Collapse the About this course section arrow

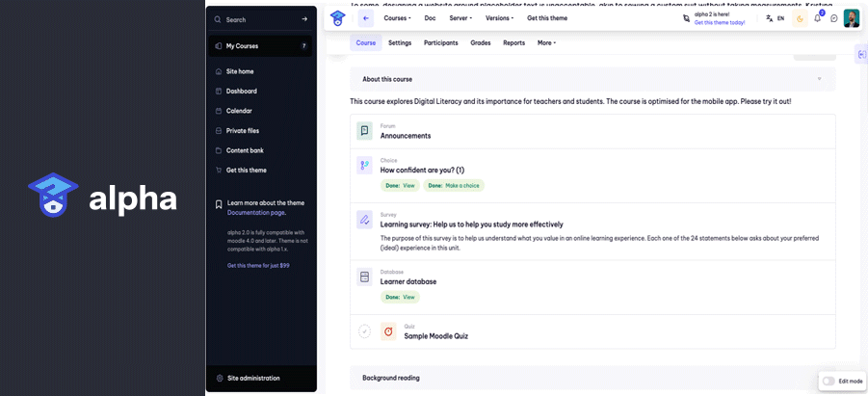819,79
